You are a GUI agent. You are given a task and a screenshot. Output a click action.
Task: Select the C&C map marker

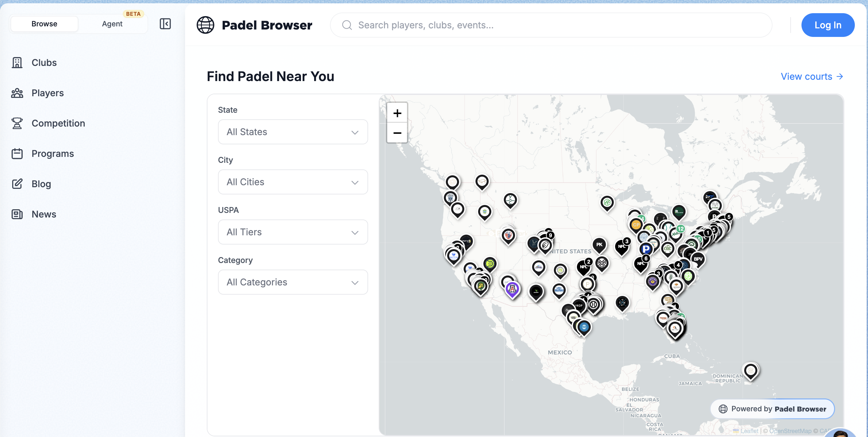coord(667,249)
